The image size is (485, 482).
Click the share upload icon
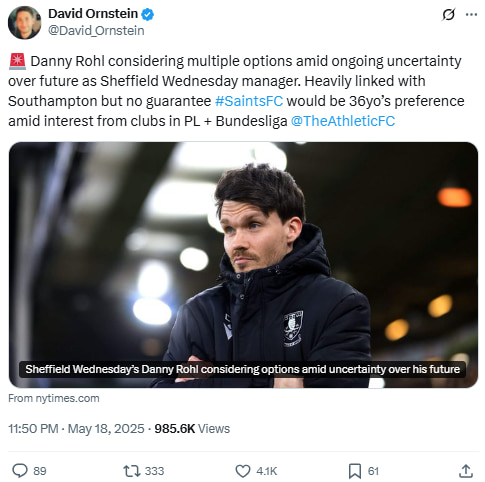click(466, 471)
